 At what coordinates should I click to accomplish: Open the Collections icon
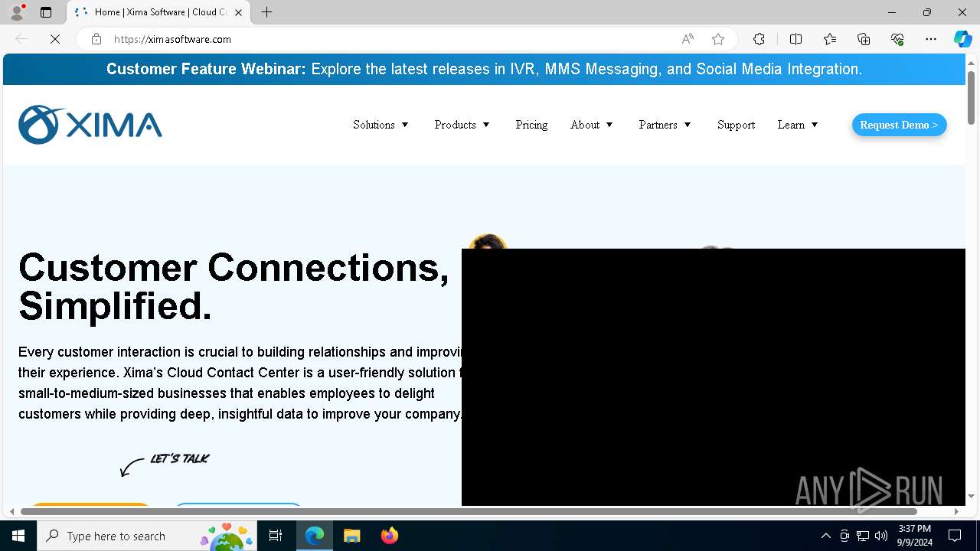pyautogui.click(x=864, y=39)
